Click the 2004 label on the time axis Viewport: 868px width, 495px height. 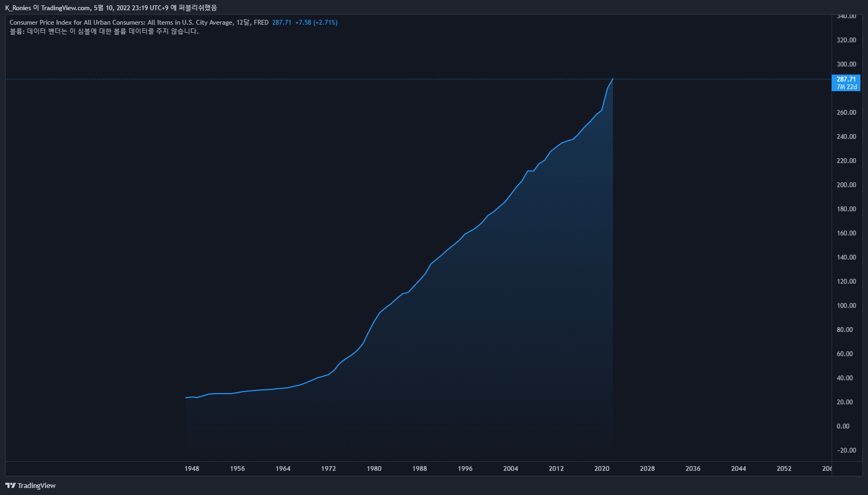tap(511, 469)
